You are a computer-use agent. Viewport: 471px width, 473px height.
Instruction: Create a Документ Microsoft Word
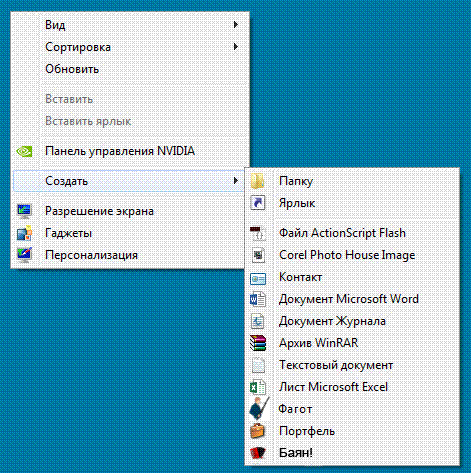[x=352, y=299]
